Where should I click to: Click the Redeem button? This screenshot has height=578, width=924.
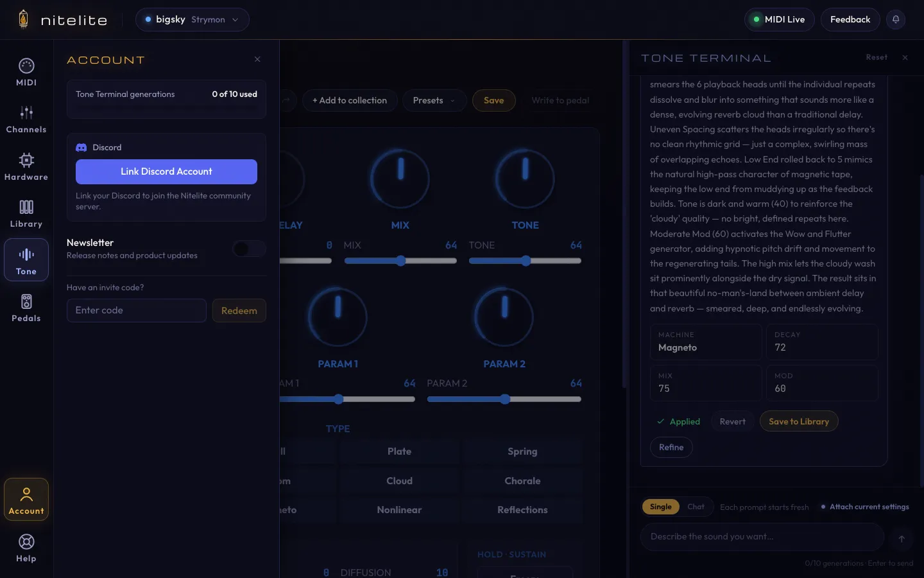pyautogui.click(x=239, y=311)
